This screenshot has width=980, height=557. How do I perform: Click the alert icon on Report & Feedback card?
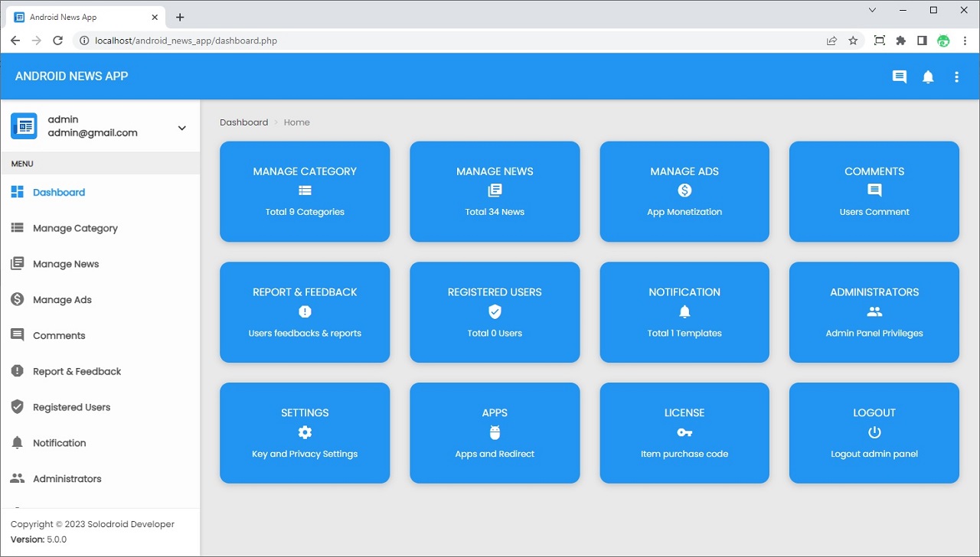pos(305,311)
